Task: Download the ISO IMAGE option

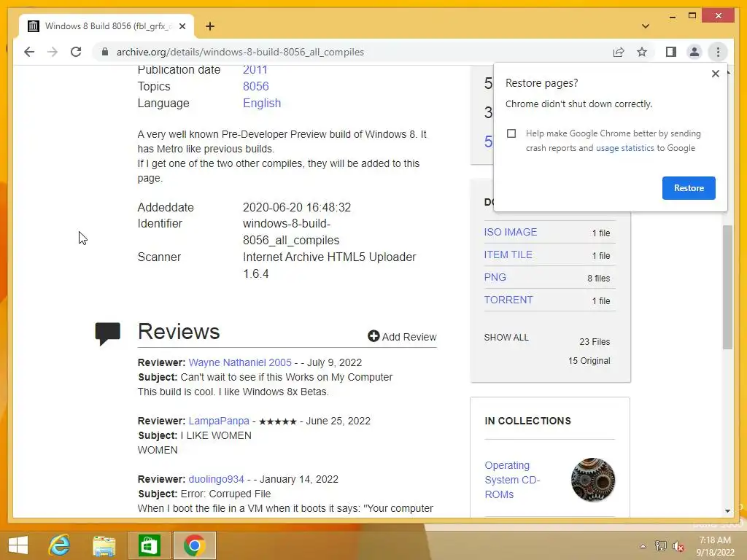Action: pos(510,232)
